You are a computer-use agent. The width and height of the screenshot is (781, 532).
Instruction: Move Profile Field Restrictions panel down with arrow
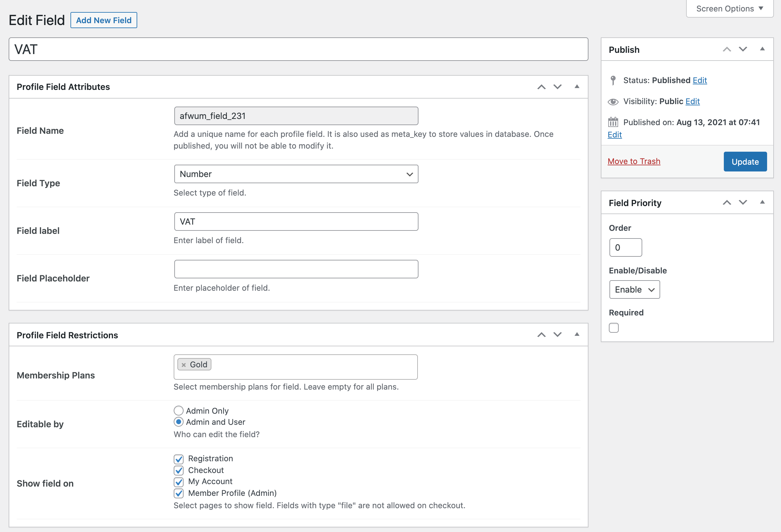tap(557, 335)
